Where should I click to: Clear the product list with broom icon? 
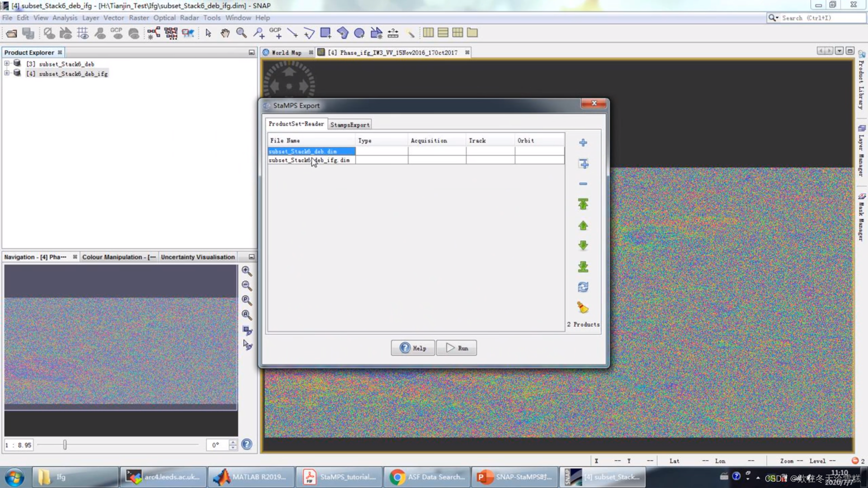pos(583,308)
